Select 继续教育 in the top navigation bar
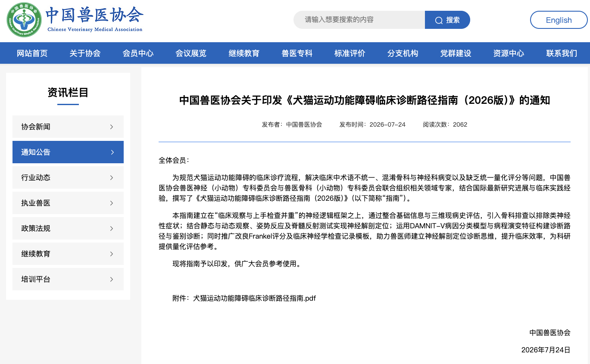 (244, 53)
